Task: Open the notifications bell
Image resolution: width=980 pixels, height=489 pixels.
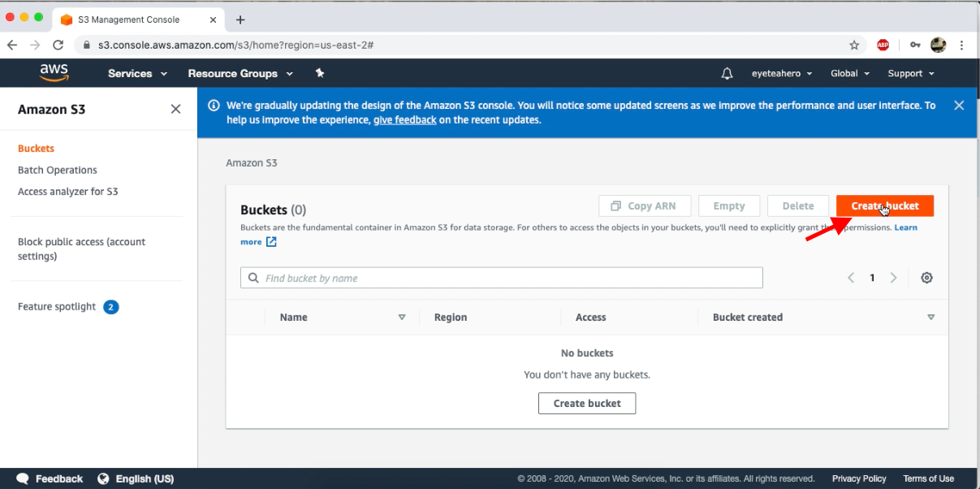Action: [x=727, y=73]
